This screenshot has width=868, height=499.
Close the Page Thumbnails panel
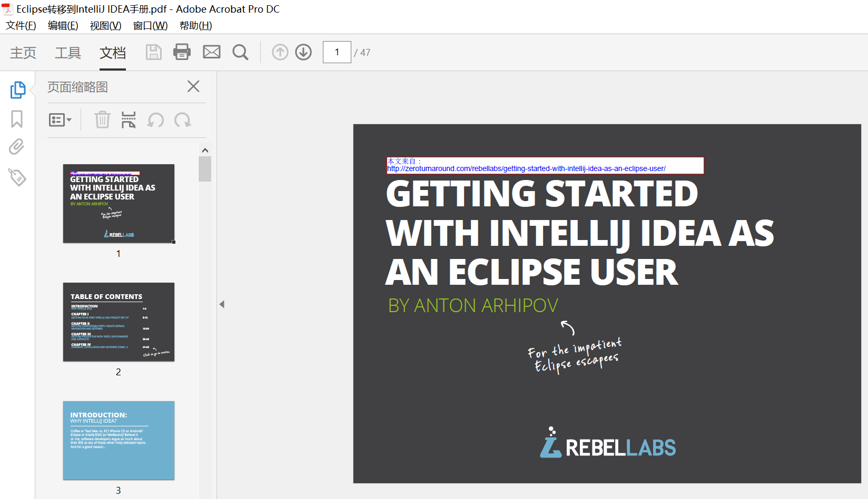tap(193, 86)
